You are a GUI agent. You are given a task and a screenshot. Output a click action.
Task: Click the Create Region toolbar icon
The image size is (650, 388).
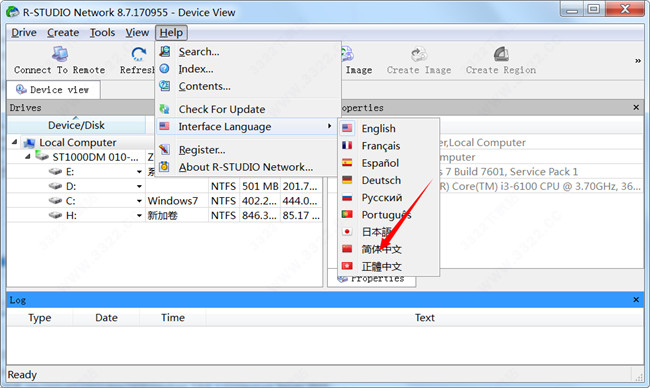point(501,54)
